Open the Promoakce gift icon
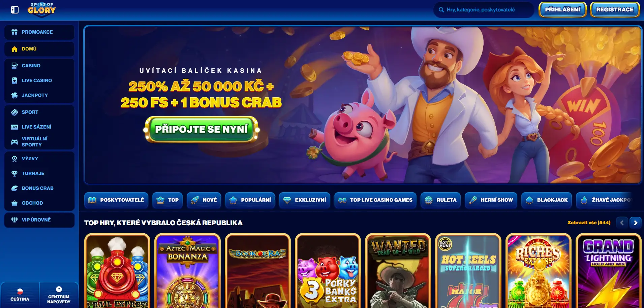This screenshot has height=308, width=644. coord(14,32)
